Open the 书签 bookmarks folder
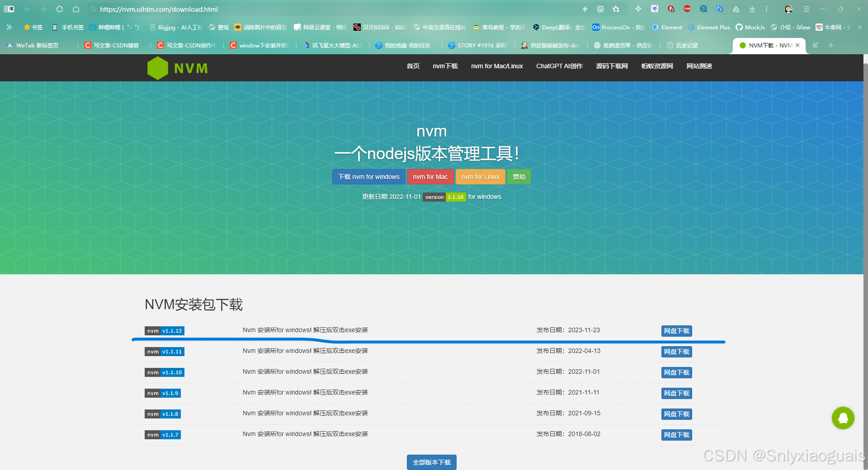The width and height of the screenshot is (868, 470). click(33, 27)
